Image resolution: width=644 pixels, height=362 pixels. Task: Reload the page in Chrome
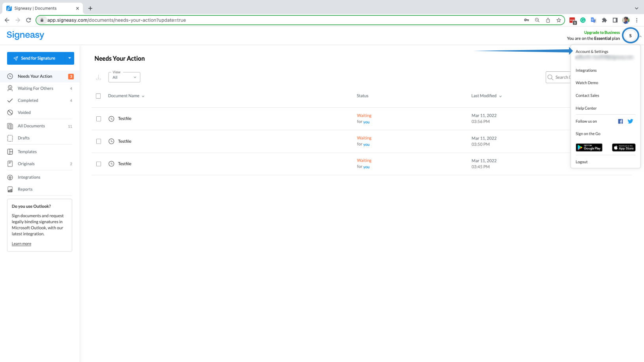coord(28,20)
